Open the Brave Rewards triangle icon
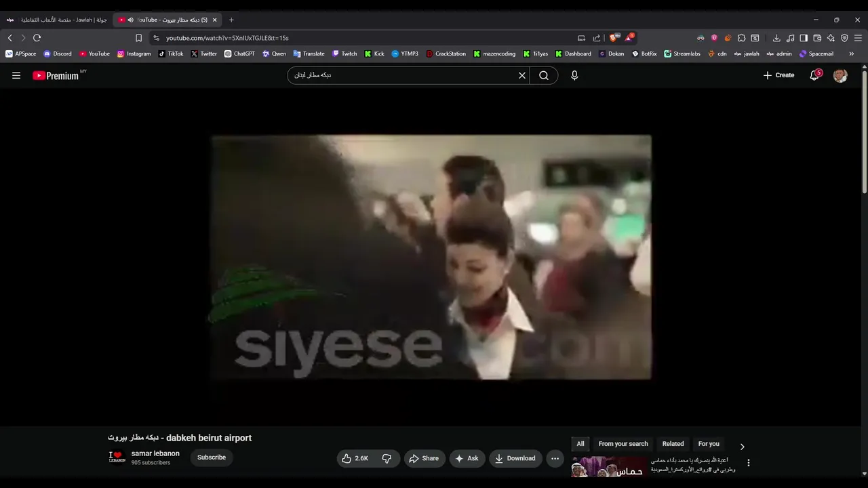This screenshot has height=488, width=868. click(629, 38)
